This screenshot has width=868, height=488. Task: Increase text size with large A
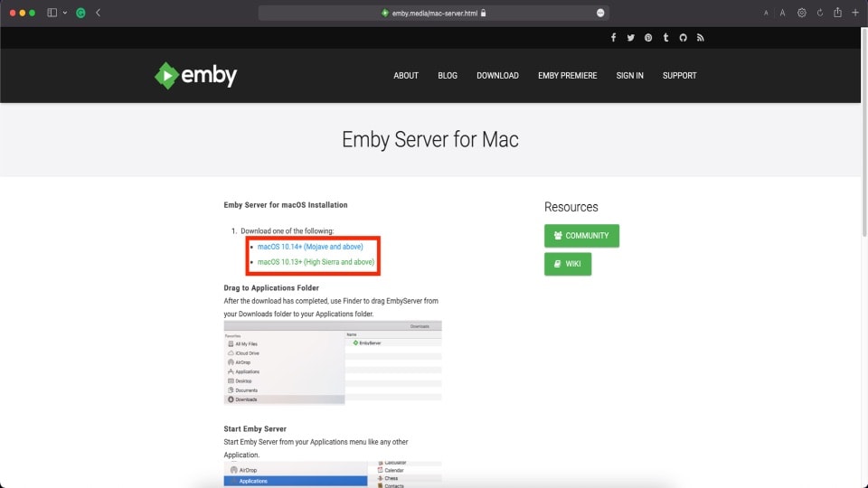click(x=782, y=13)
